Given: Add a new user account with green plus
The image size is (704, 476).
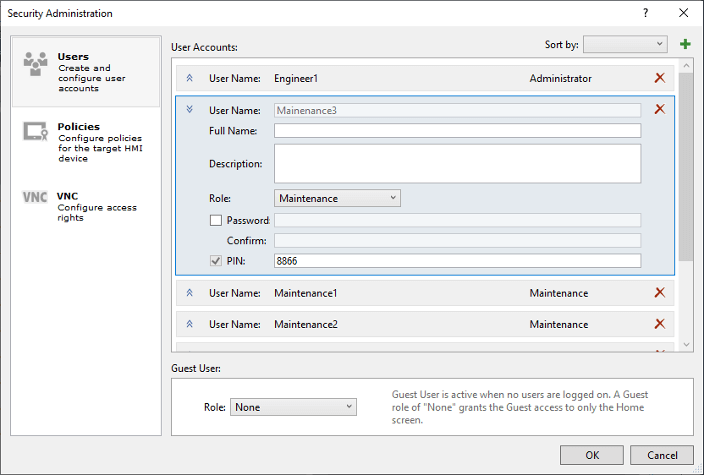Looking at the screenshot, I should (685, 44).
